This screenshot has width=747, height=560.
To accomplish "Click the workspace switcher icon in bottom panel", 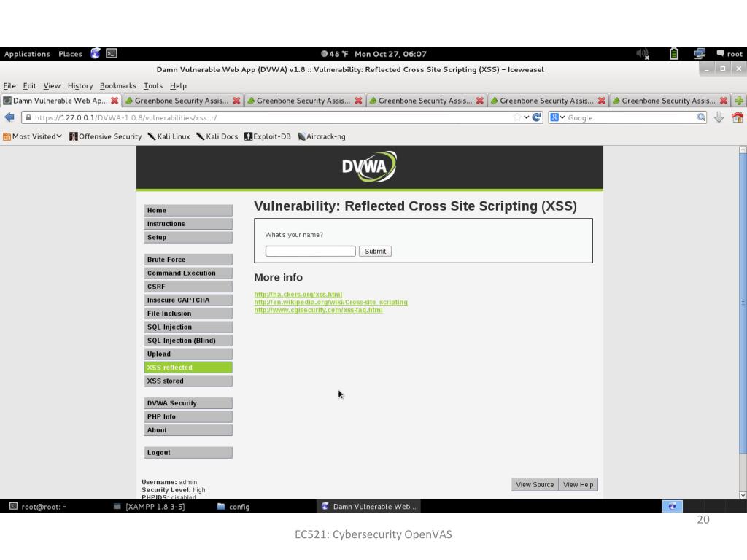I will click(x=672, y=506).
